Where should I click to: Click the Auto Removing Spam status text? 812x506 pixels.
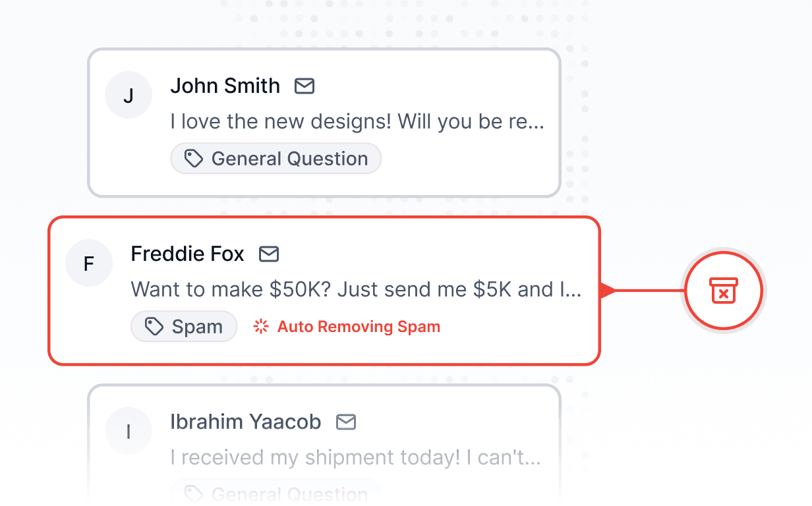360,326
